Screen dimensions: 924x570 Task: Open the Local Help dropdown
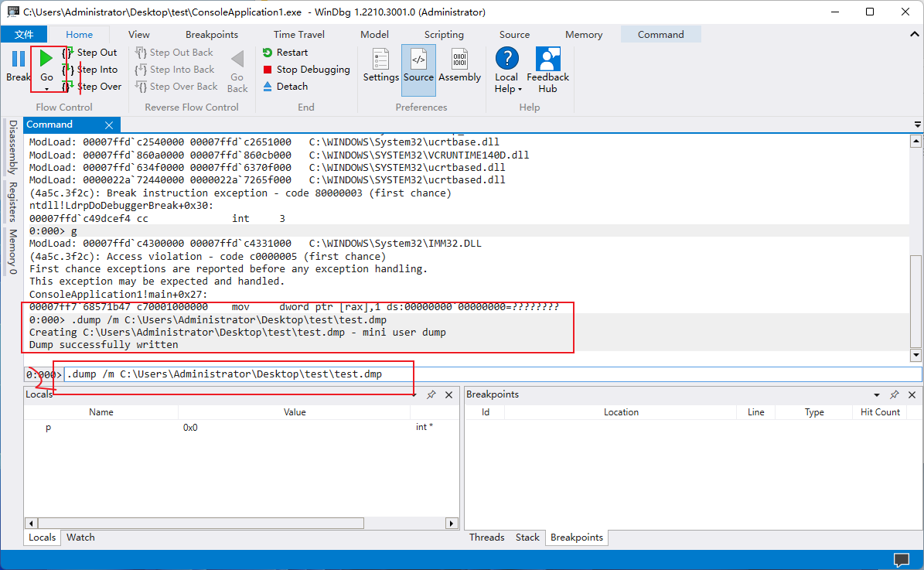pos(506,89)
